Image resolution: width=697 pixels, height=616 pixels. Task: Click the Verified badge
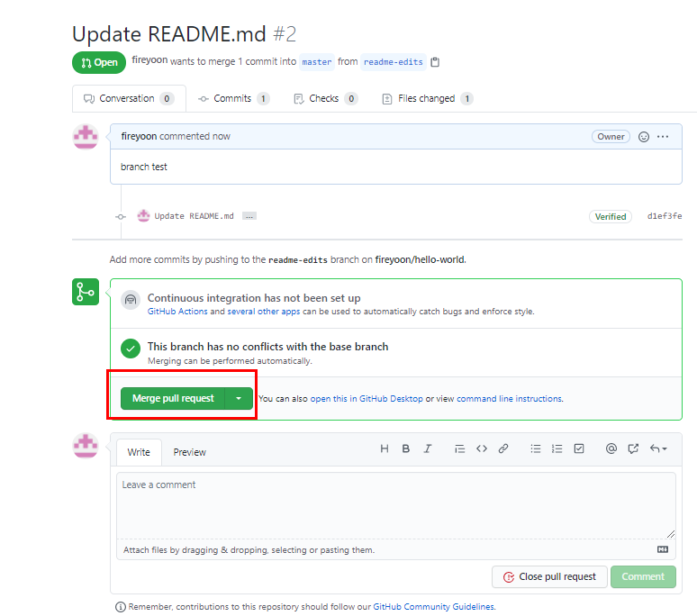coord(611,216)
